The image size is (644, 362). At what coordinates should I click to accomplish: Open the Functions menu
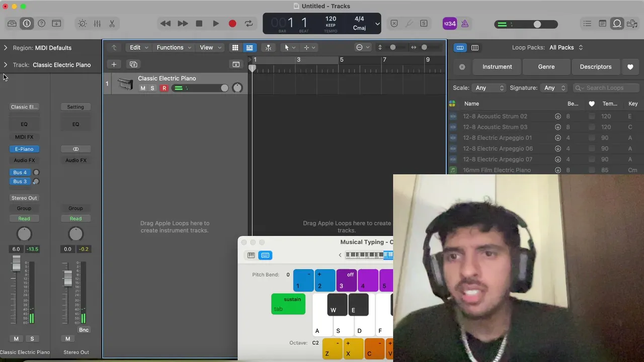coord(174,48)
